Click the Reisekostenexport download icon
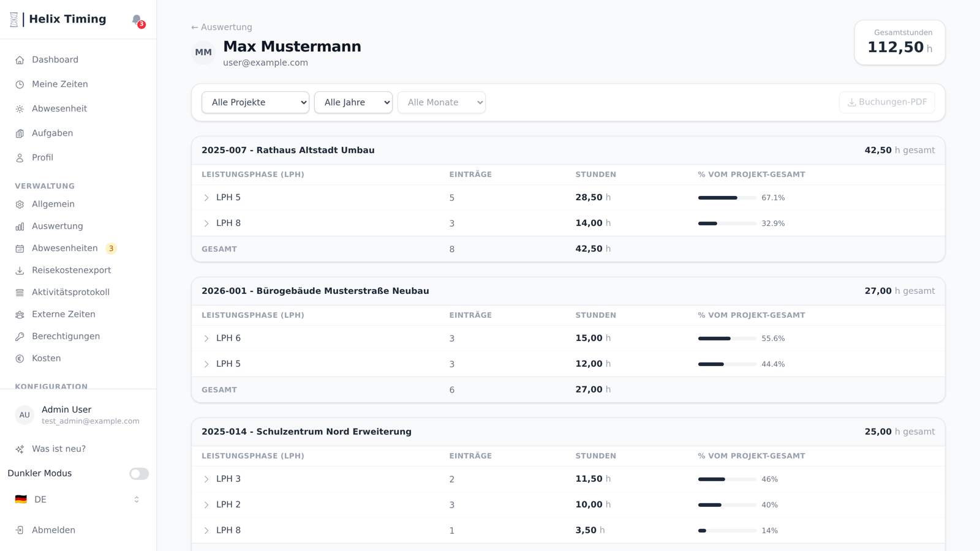The image size is (980, 551). pyautogui.click(x=20, y=271)
